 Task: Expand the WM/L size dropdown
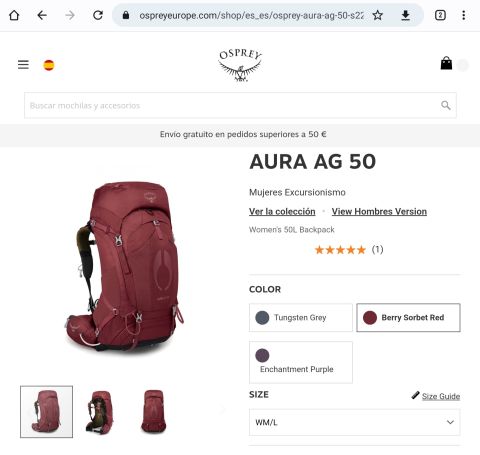tap(355, 422)
